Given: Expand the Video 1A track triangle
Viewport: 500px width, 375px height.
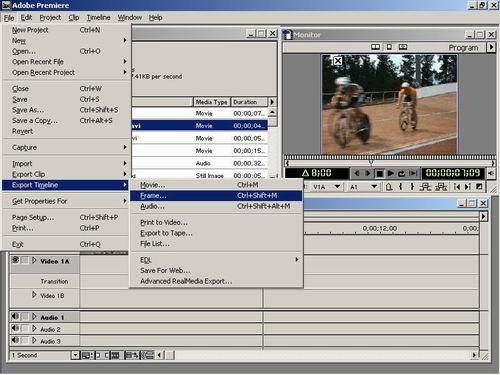Looking at the screenshot, I should [x=34, y=261].
